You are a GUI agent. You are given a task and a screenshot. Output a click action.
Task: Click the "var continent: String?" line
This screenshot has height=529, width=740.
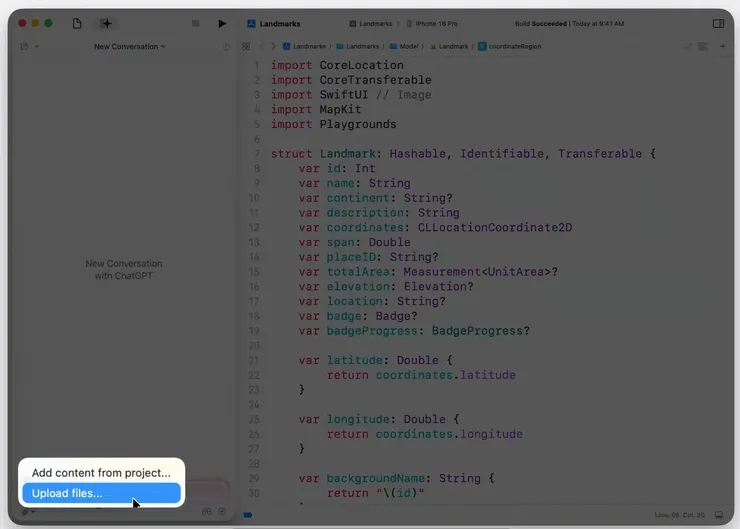376,198
